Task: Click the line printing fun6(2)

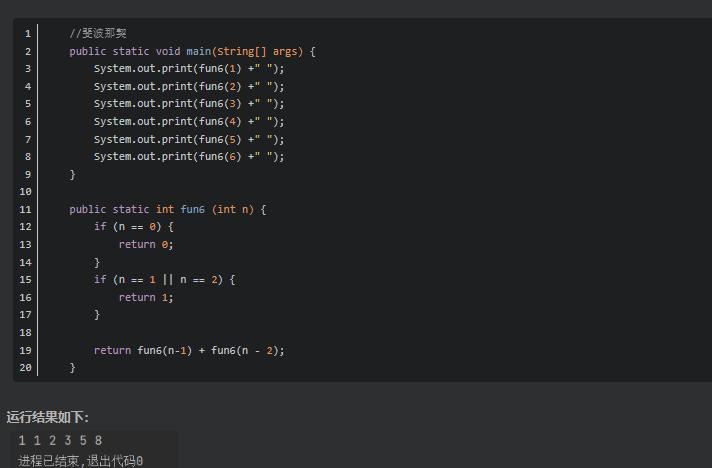Action: [x=189, y=86]
